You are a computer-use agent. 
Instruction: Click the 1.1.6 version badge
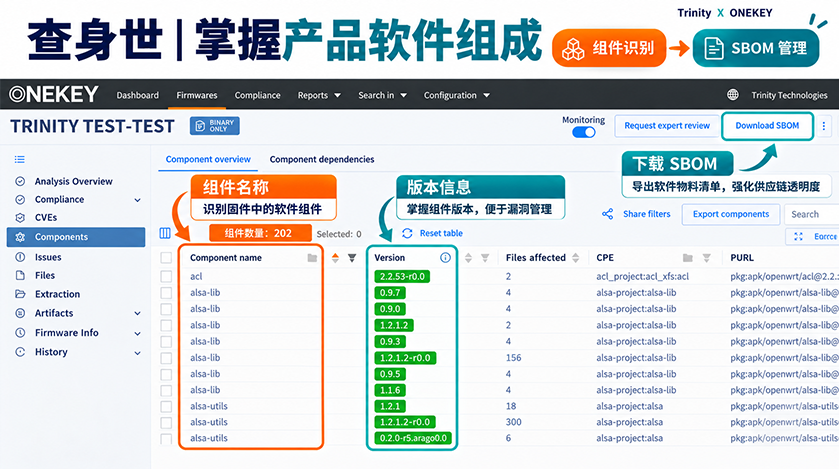[390, 390]
